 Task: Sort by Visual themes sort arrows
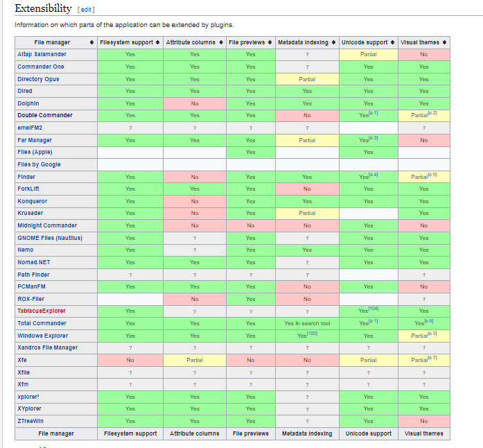point(444,42)
